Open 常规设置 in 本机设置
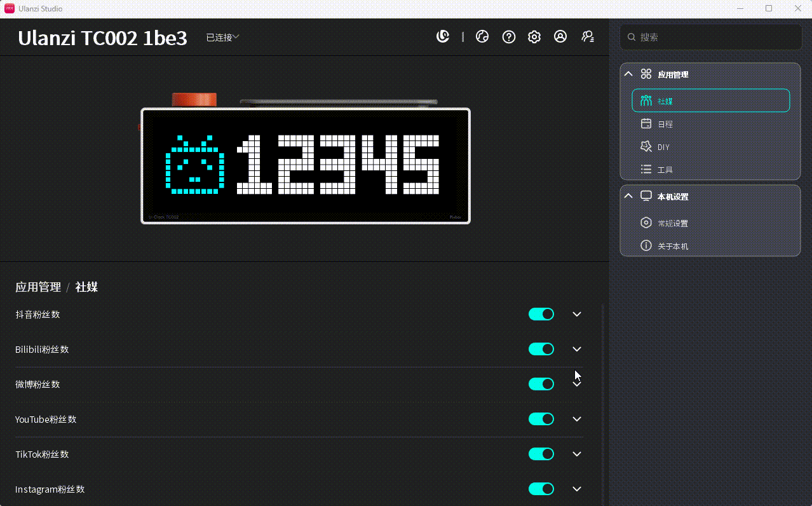This screenshot has height=506, width=812. pyautogui.click(x=710, y=223)
